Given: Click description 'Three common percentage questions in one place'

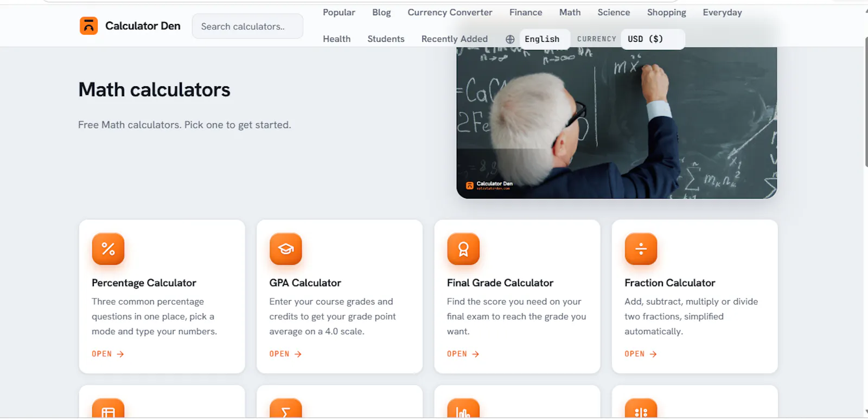Looking at the screenshot, I should point(154,316).
